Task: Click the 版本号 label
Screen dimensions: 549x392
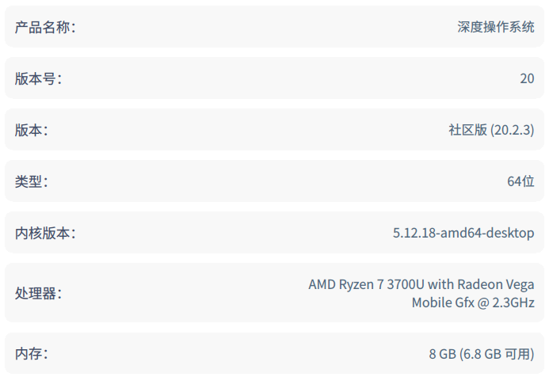Action: pyautogui.click(x=37, y=79)
